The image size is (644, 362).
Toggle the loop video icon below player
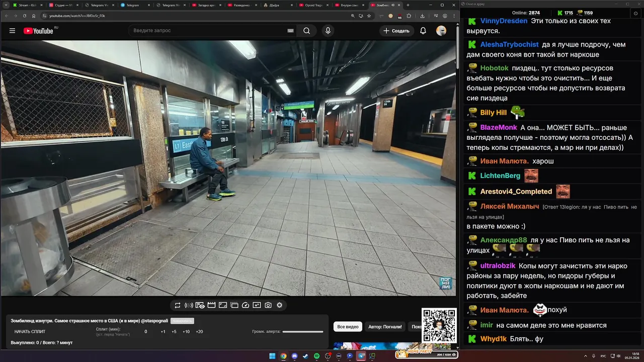(178, 305)
